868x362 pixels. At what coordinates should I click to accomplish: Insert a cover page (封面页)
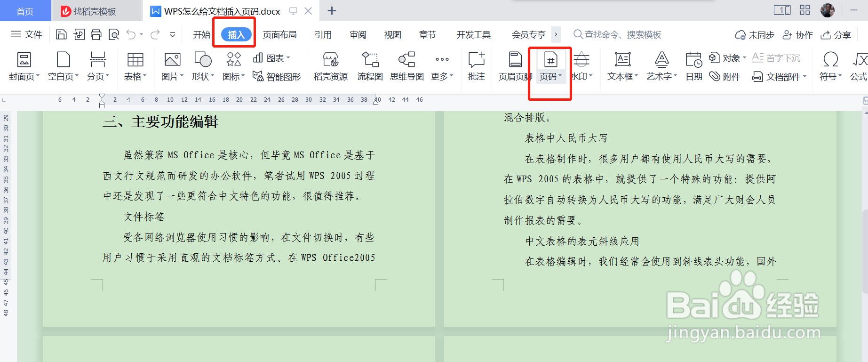(24, 66)
